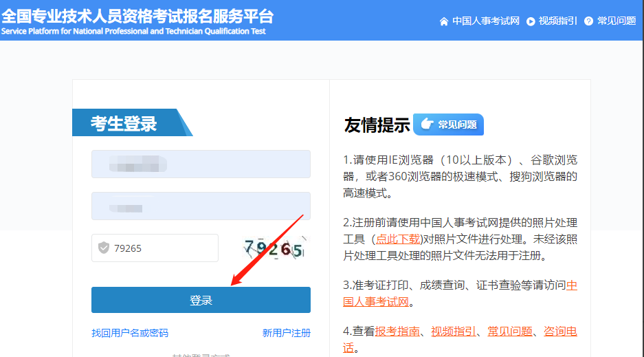Click the 考生登录 header tab
644x357 pixels.
pyautogui.click(x=124, y=123)
